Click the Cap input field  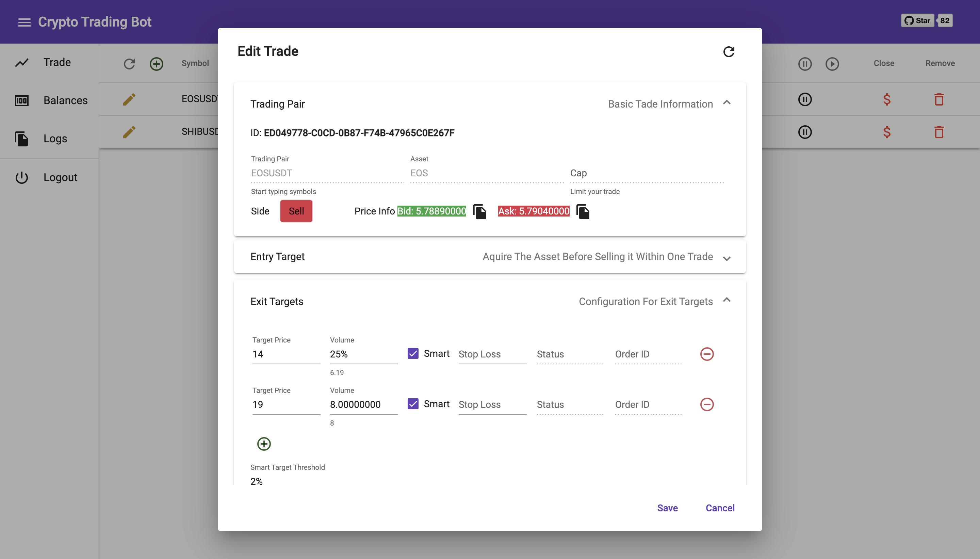647,173
